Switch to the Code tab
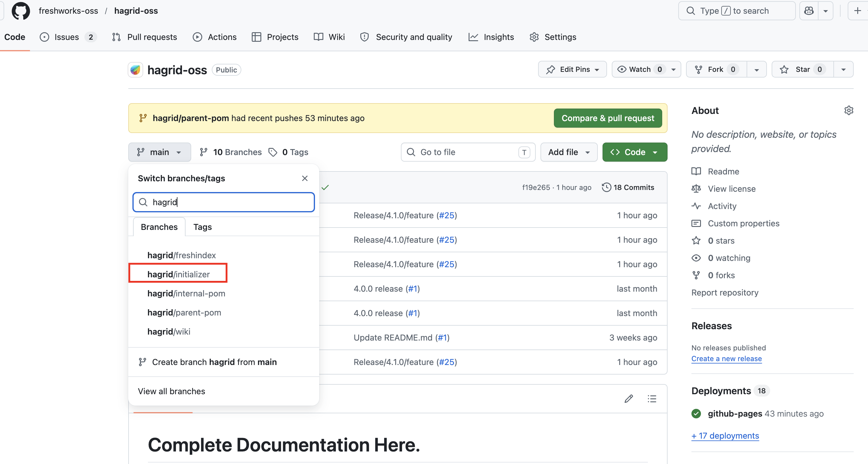868x464 pixels. tap(15, 37)
